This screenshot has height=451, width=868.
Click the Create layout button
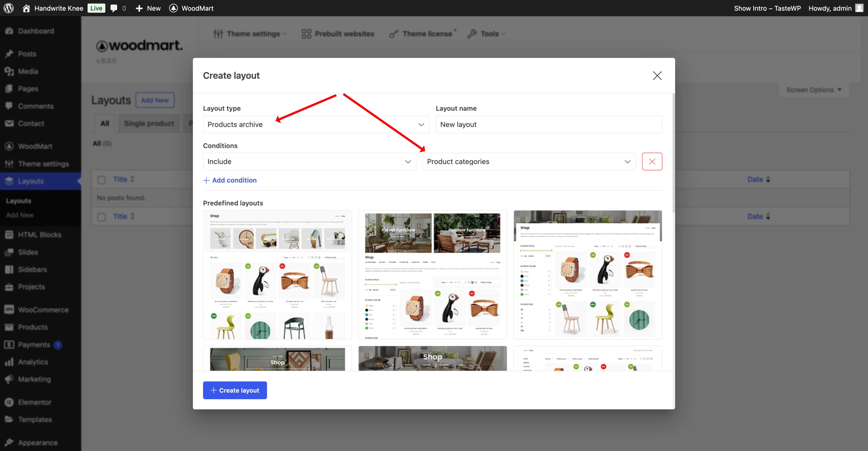coord(235,390)
